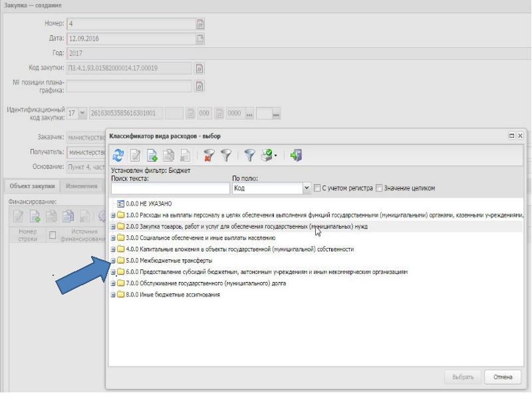The height and width of the screenshot is (399, 532).
Task: Click the plain grey funnel filter icon
Action: click(x=226, y=156)
